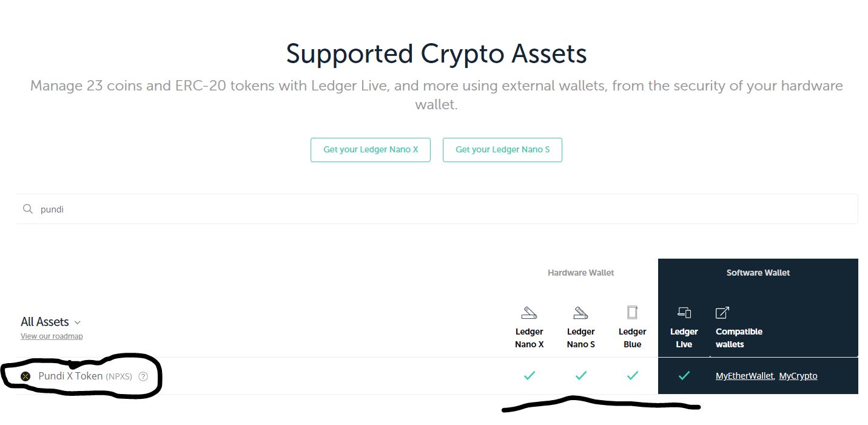Expand the All Assets dropdown
This screenshot has width=868, height=425.
pos(52,322)
